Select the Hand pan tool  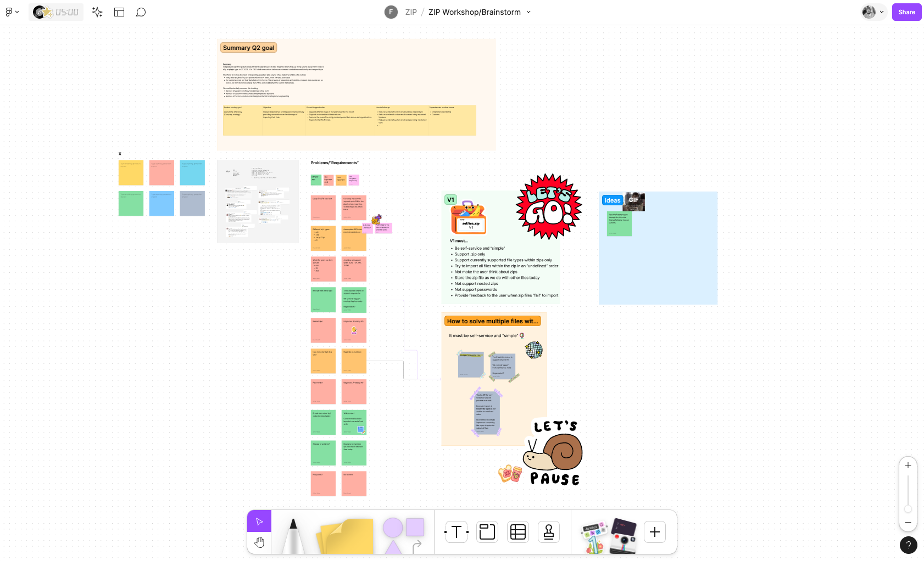click(259, 543)
